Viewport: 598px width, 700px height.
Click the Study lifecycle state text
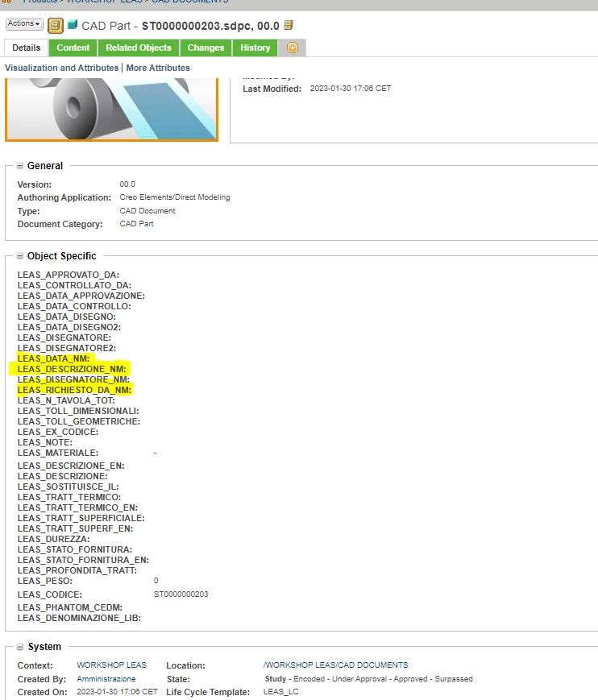click(276, 678)
